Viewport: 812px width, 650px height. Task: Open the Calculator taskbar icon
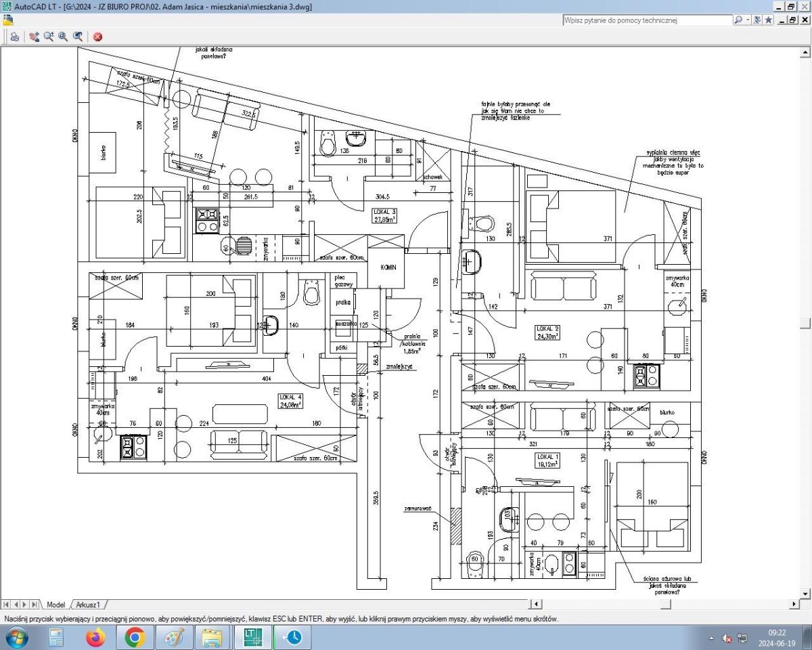pos(55,637)
